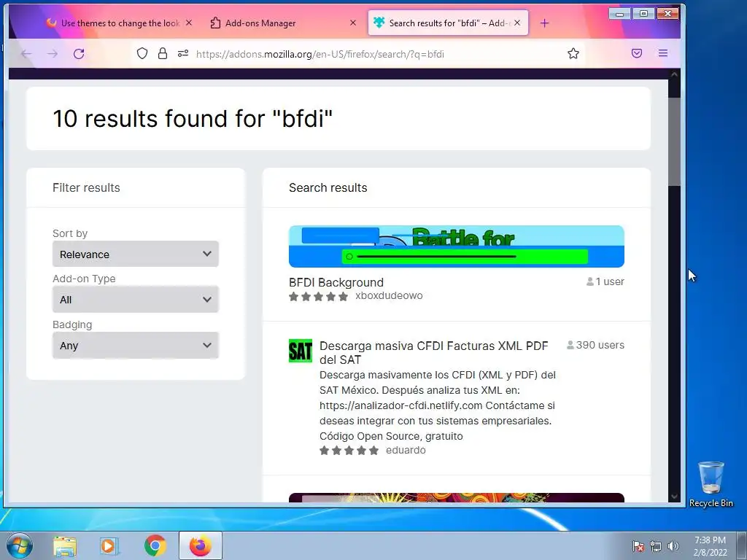747x560 pixels.
Task: Click Firefox taskbar button
Action: [201, 545]
